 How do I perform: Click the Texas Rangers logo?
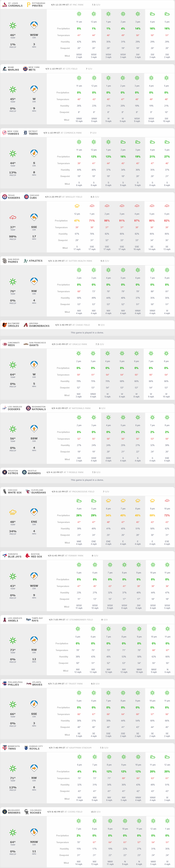(x=4, y=197)
